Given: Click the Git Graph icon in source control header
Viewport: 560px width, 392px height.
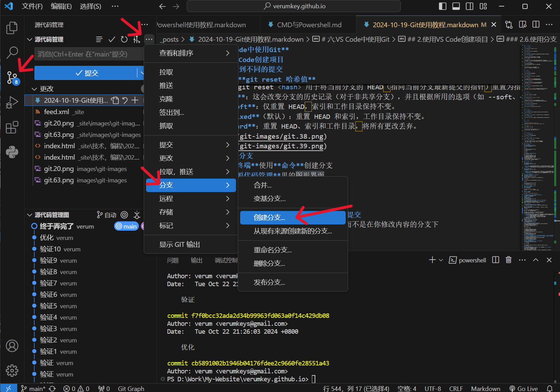Looking at the screenshot, I should pos(136,39).
